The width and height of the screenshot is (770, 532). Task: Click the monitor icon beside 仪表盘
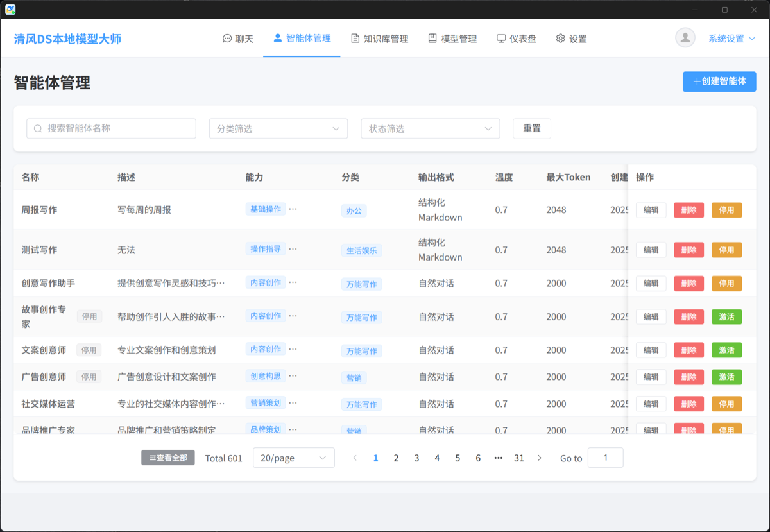501,39
